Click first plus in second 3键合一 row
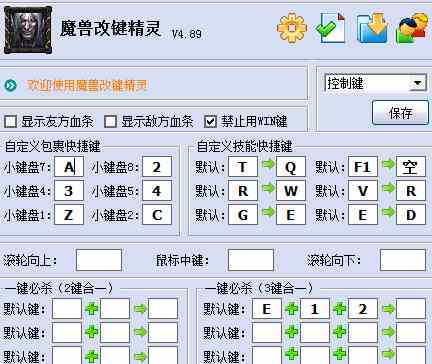The image size is (432, 364). pyautogui.click(x=291, y=332)
